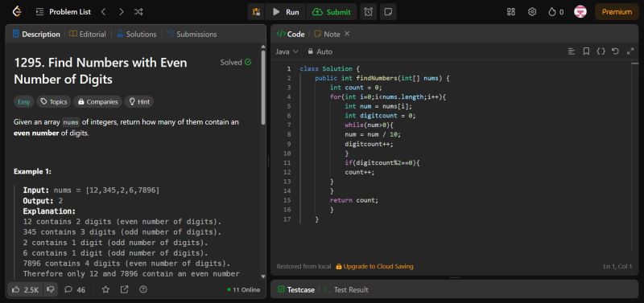Run the code
The width and height of the screenshot is (644, 303).
pos(286,12)
